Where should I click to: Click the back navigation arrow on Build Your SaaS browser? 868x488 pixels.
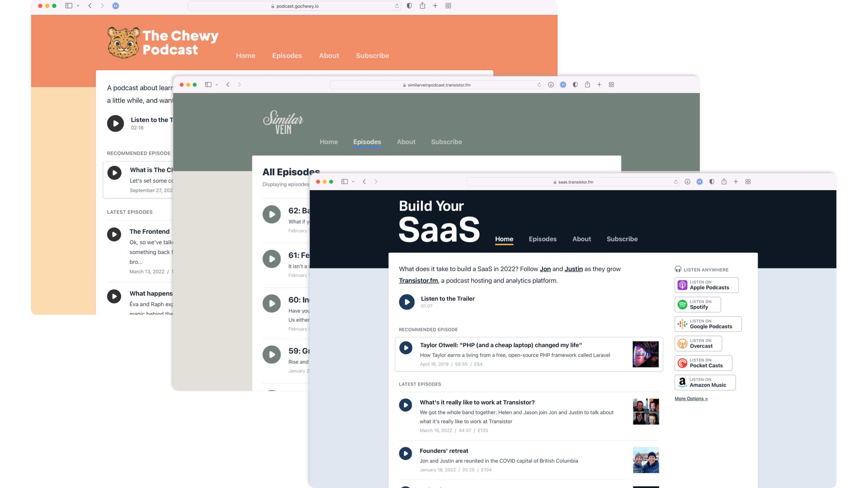[x=363, y=181]
